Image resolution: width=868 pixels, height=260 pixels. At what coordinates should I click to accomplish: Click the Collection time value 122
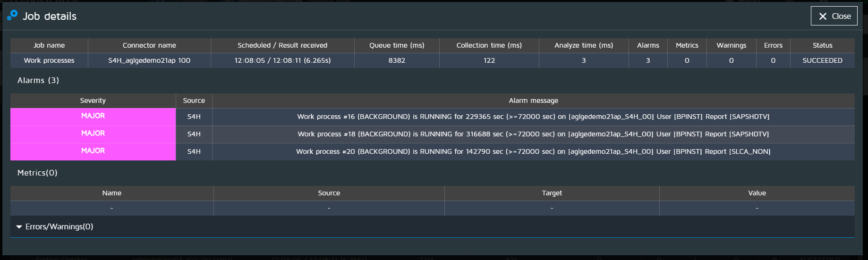coord(489,60)
